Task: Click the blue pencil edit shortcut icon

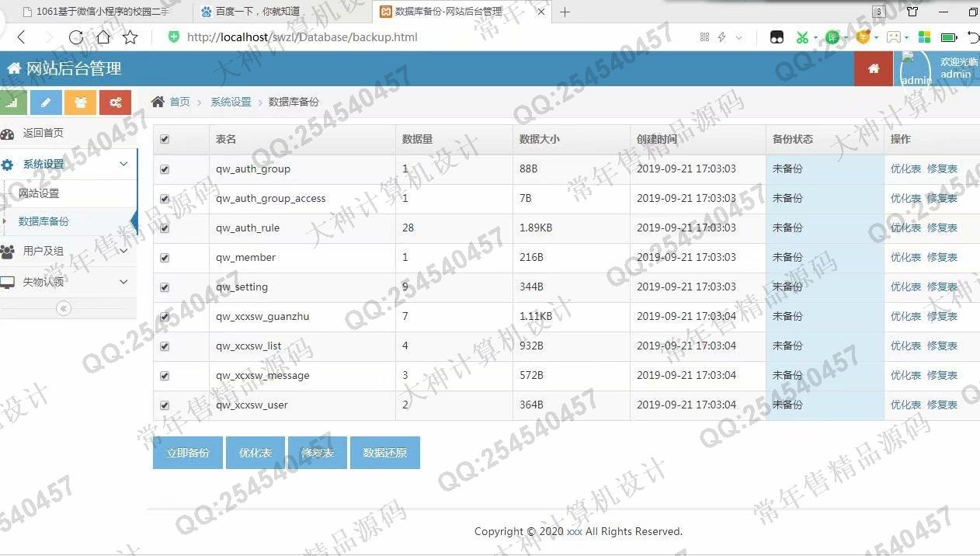Action: (x=46, y=103)
